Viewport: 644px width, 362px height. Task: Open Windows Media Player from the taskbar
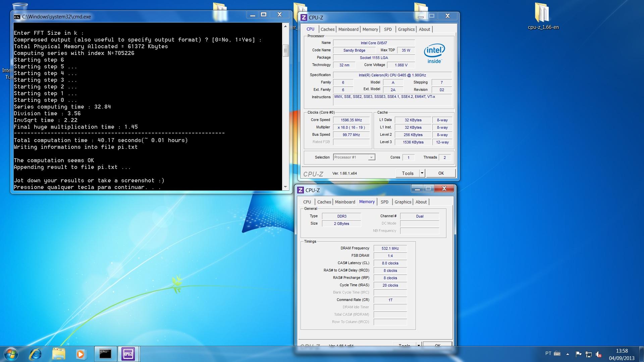tap(80, 354)
